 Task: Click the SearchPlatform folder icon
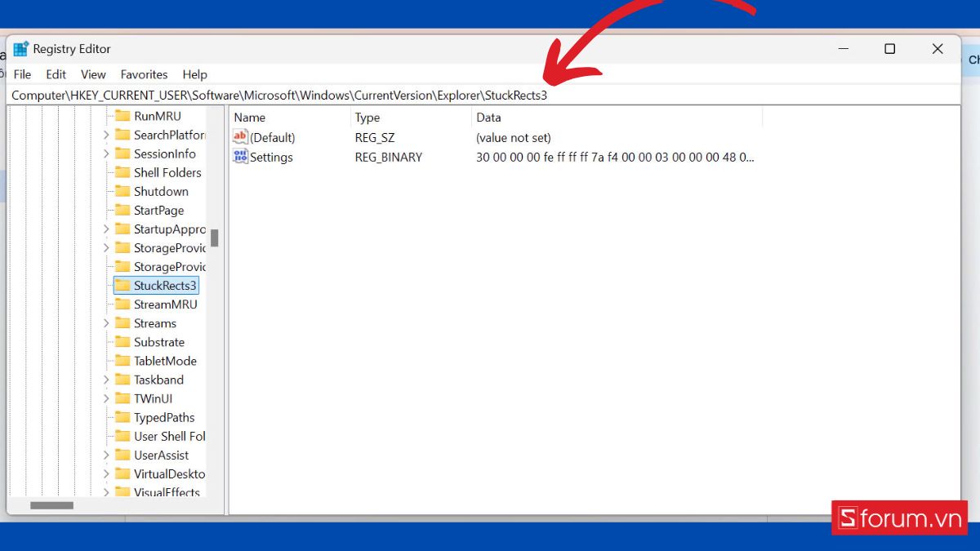[122, 135]
